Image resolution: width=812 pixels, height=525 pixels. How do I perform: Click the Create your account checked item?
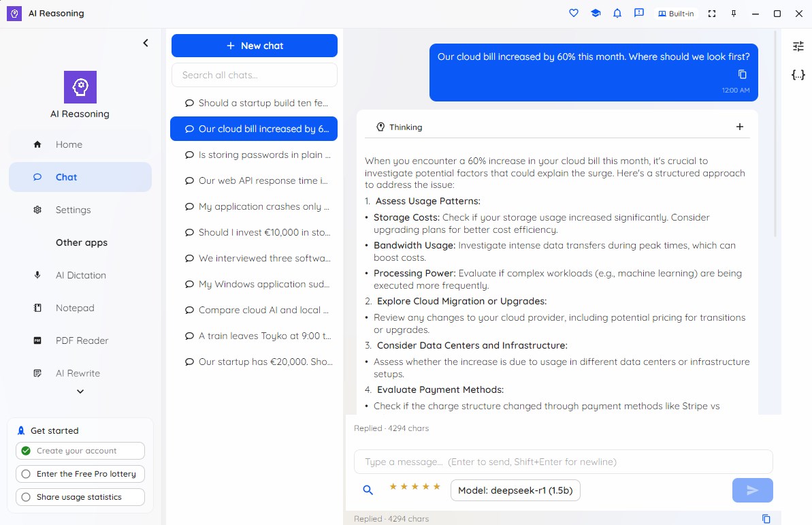coord(80,451)
